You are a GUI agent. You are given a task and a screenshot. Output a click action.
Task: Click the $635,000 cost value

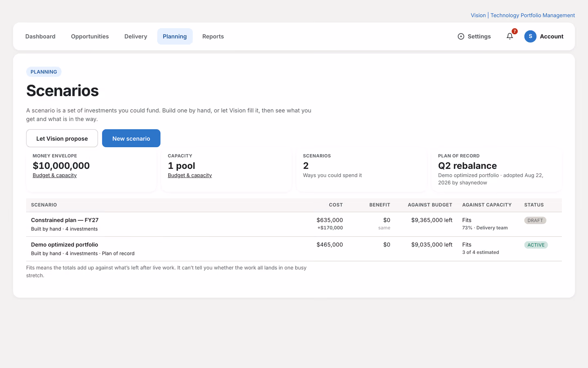click(x=330, y=220)
